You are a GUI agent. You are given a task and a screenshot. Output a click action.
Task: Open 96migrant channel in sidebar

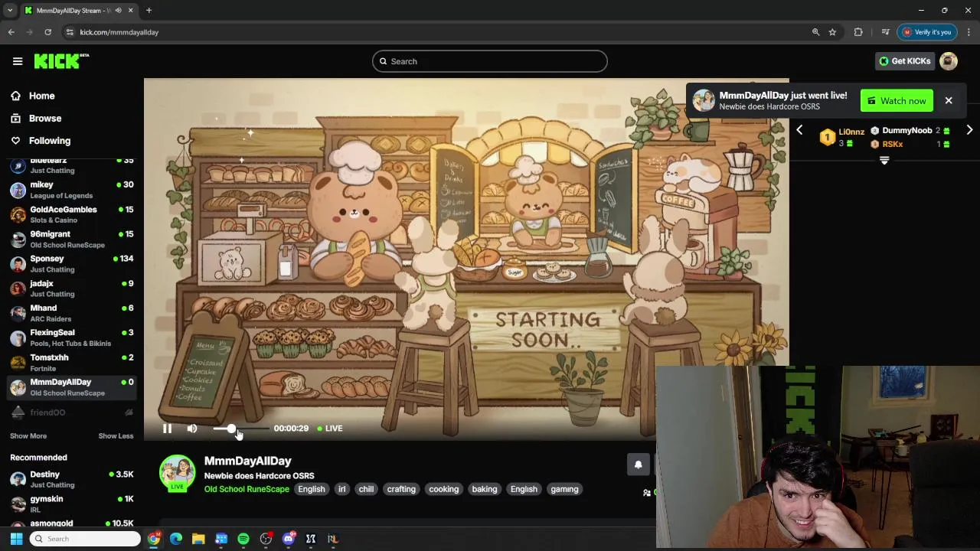[71, 239]
